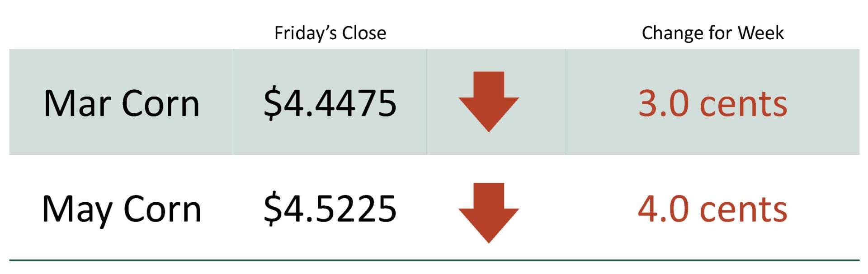Image resolution: width=868 pixels, height=274 pixels.
Task: Click the Mar Corn row label
Action: [x=121, y=104]
